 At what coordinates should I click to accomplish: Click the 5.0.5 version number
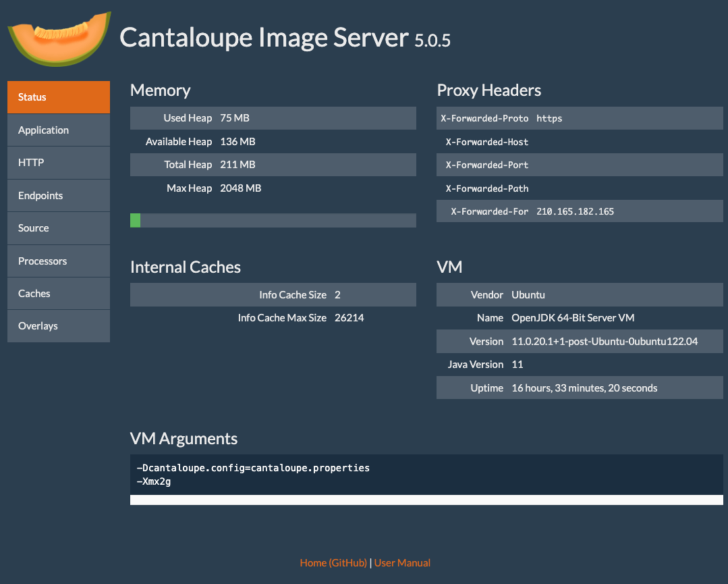[432, 41]
